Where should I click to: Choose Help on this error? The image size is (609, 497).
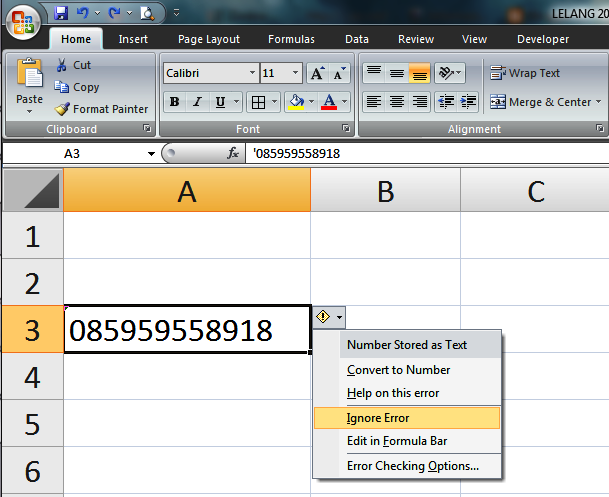tap(407, 393)
